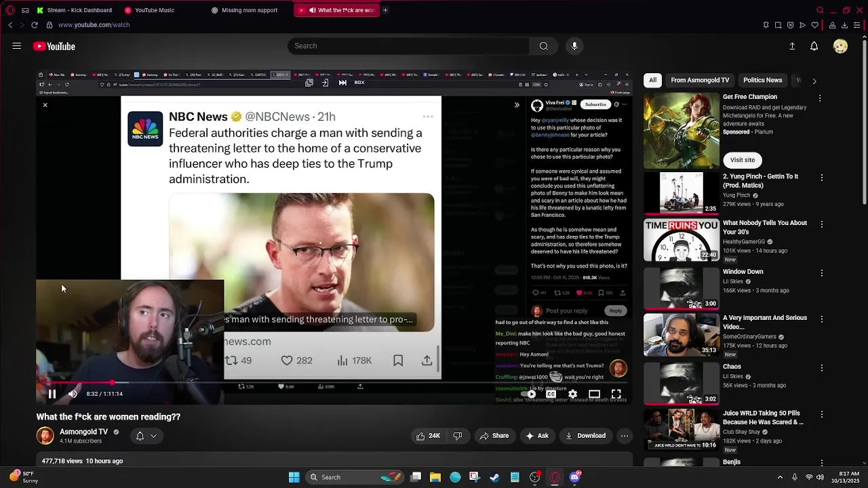Like the video with 24K likes
This screenshot has height=488, width=868.
(x=428, y=436)
